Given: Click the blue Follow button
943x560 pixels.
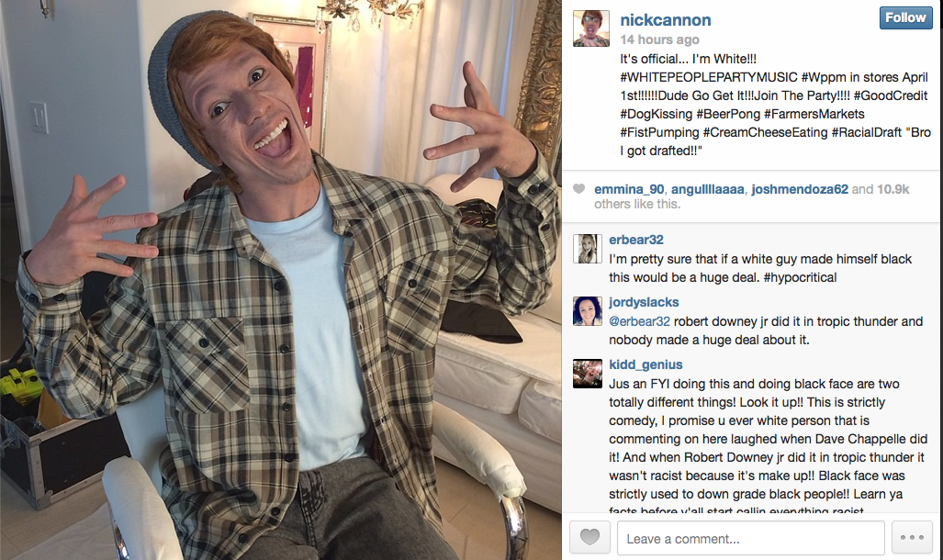Looking at the screenshot, I should click(x=905, y=17).
